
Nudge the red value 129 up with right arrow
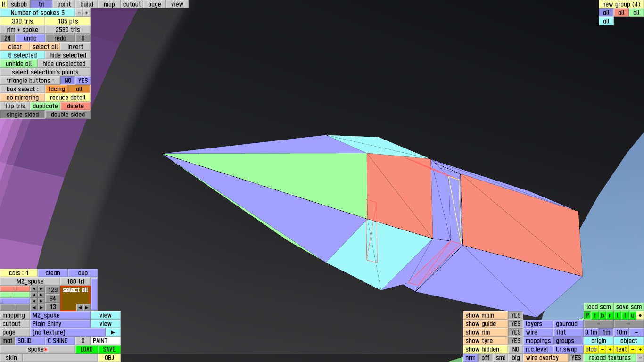41,289
